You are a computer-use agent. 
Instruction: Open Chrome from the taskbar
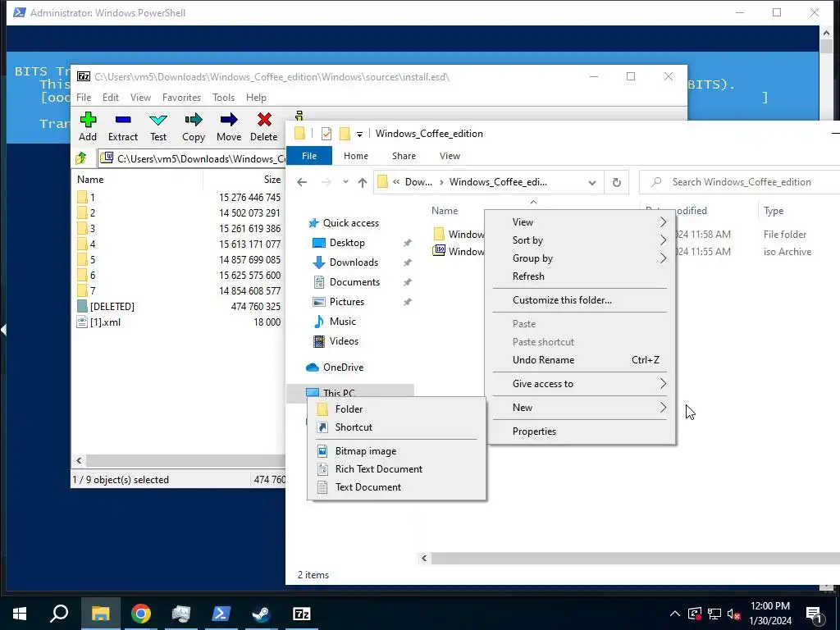tap(141, 614)
